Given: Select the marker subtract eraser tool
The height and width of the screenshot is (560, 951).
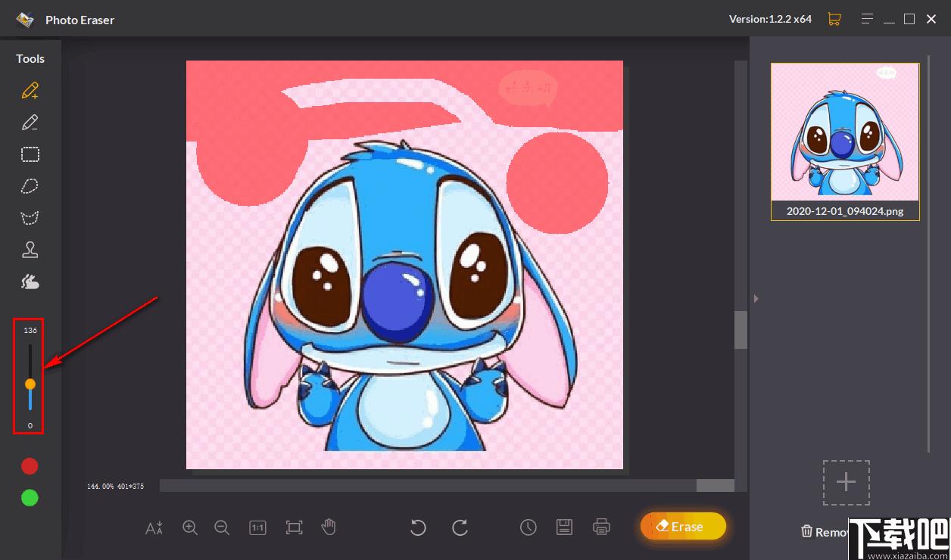Looking at the screenshot, I should pyautogui.click(x=30, y=123).
